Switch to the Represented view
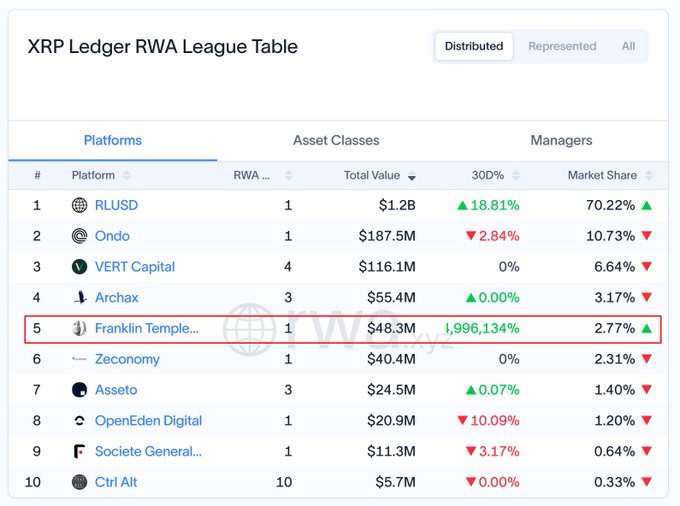 click(562, 46)
